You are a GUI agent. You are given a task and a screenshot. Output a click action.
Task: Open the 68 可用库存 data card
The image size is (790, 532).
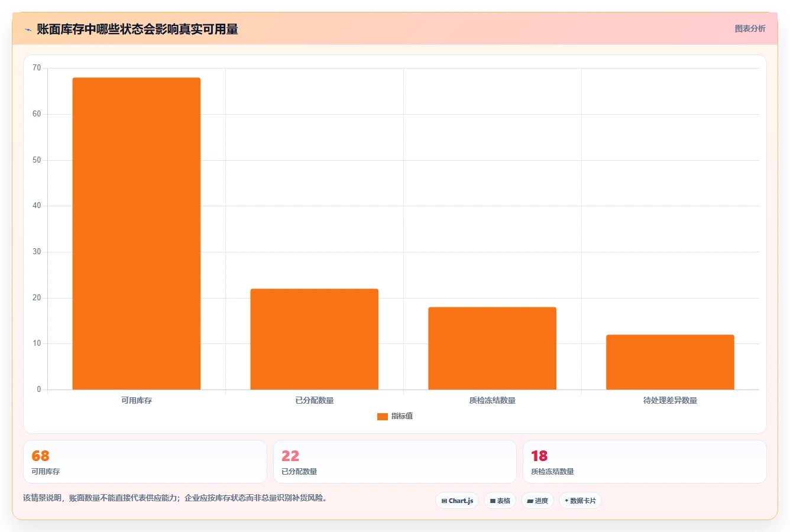click(145, 462)
